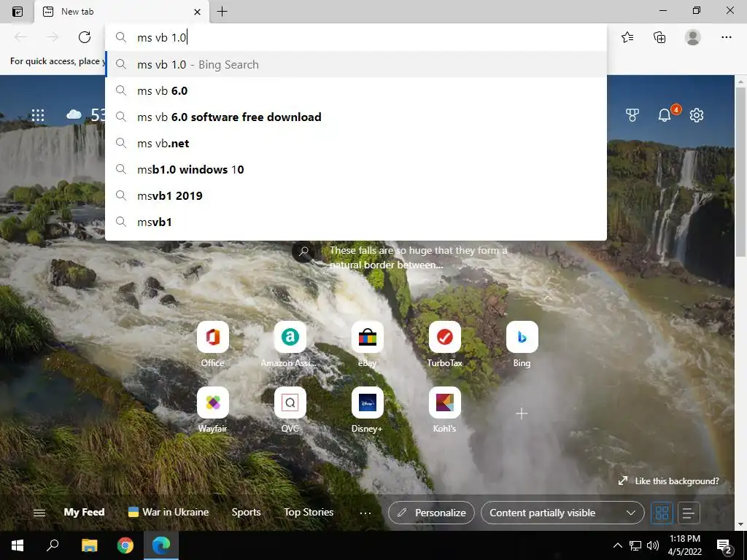
Task: Click the page vertical scrollbar thumb
Action: (741, 171)
